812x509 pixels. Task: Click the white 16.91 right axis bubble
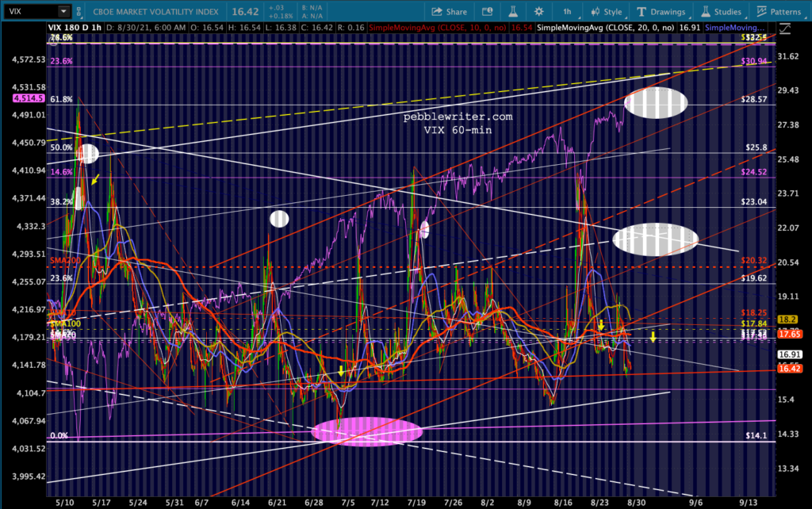click(x=789, y=354)
